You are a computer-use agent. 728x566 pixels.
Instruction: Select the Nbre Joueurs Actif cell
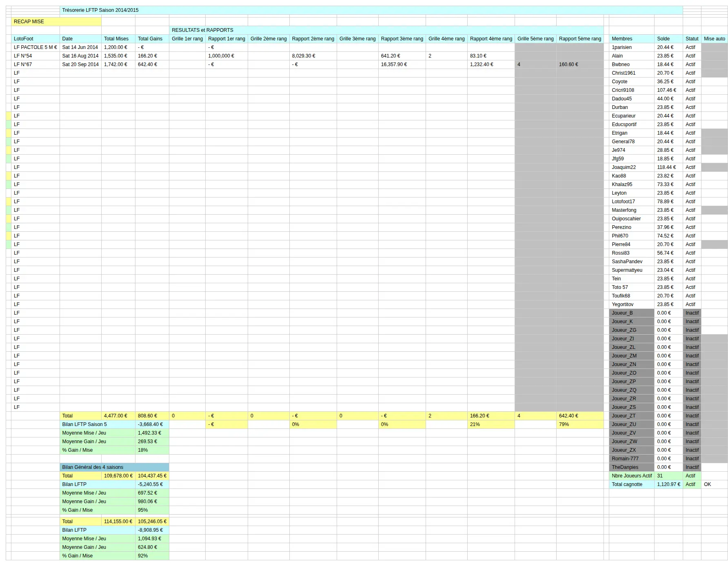pos(632,476)
